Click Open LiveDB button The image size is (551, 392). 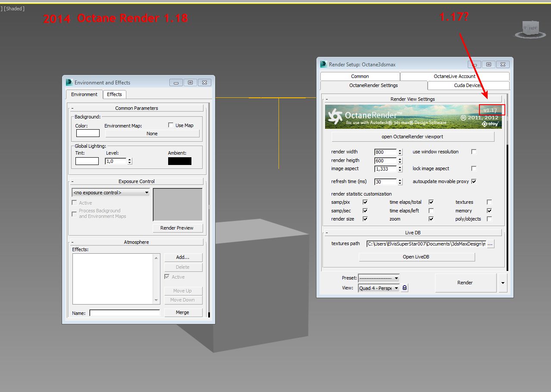[416, 257]
